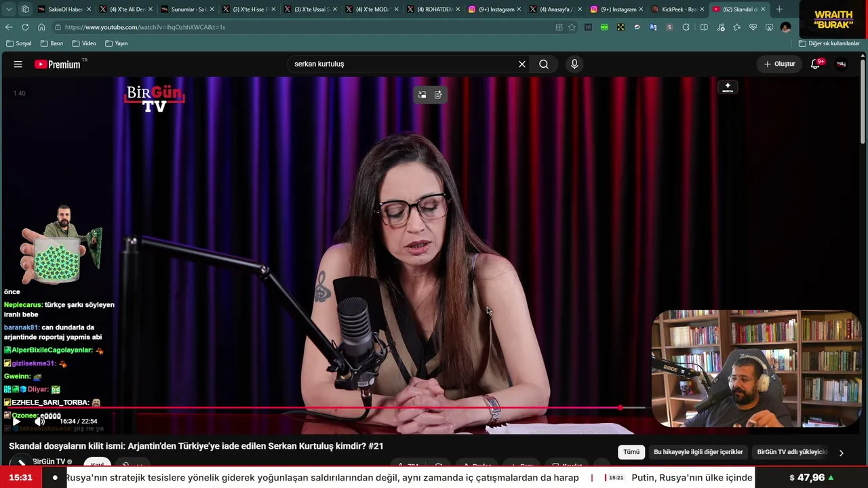Viewport: 868px width, 488px height.
Task: Select the BirGün TV adlı yükleyici chip
Action: (792, 452)
